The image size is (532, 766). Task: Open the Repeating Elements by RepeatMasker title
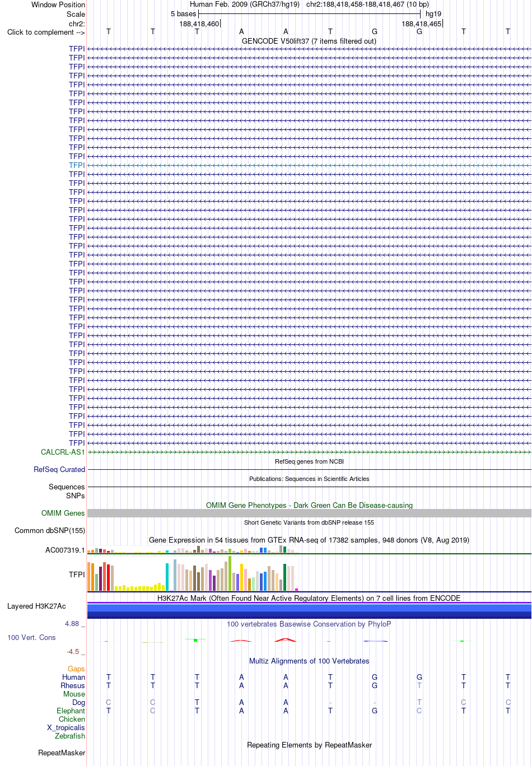(309, 745)
